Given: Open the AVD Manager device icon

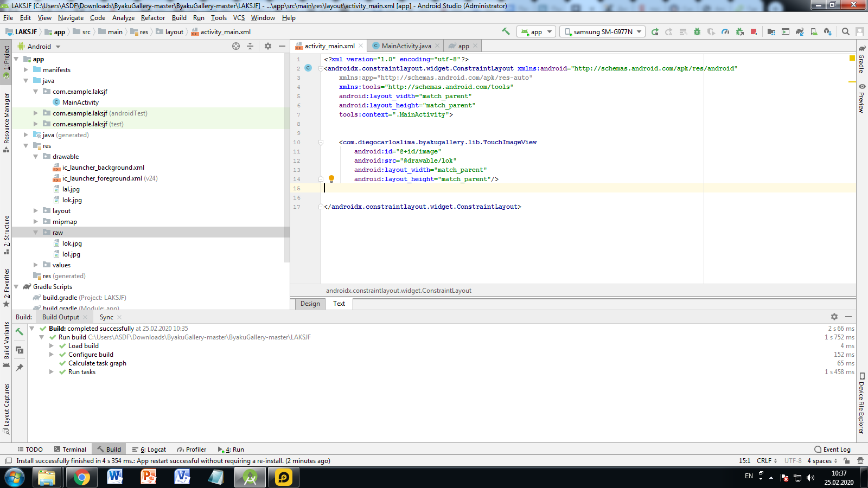Looking at the screenshot, I should pos(814,31).
